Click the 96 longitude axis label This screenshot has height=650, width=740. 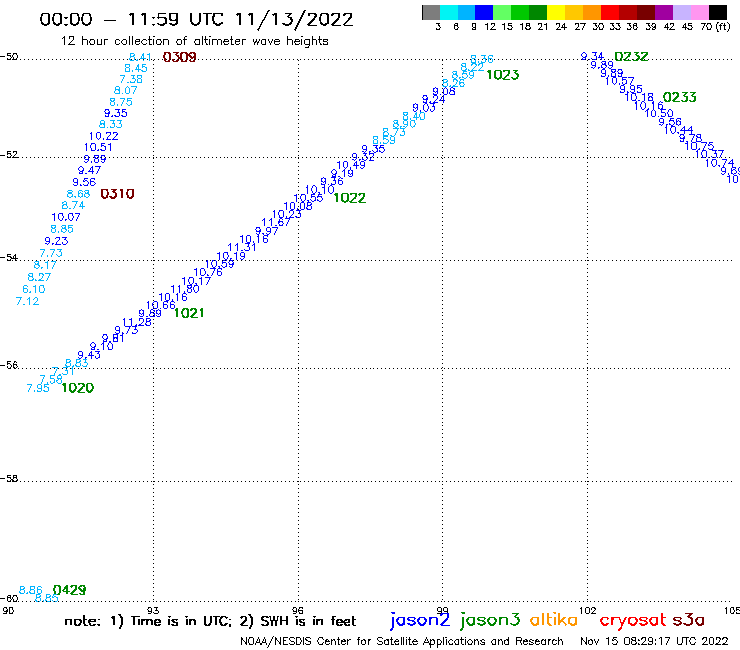[298, 611]
